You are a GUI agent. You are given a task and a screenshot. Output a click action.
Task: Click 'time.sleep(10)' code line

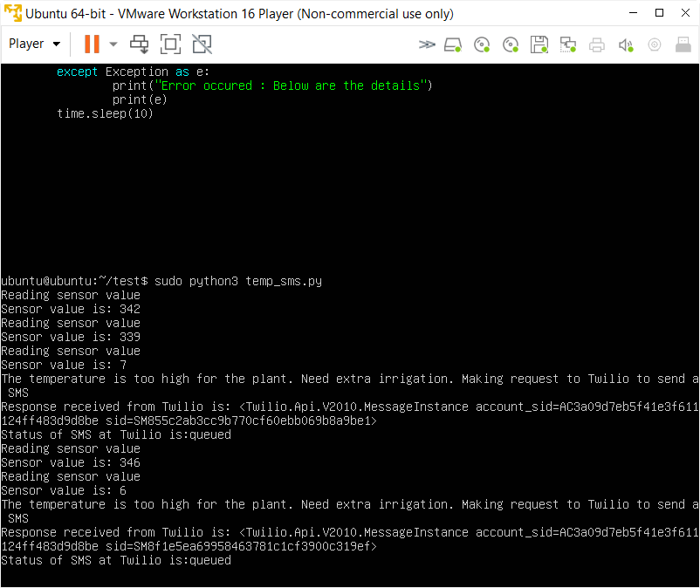tap(105, 113)
